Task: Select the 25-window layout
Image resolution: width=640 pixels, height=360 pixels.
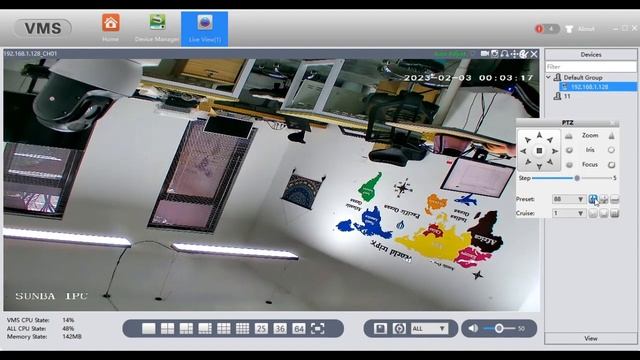Action: (261, 329)
